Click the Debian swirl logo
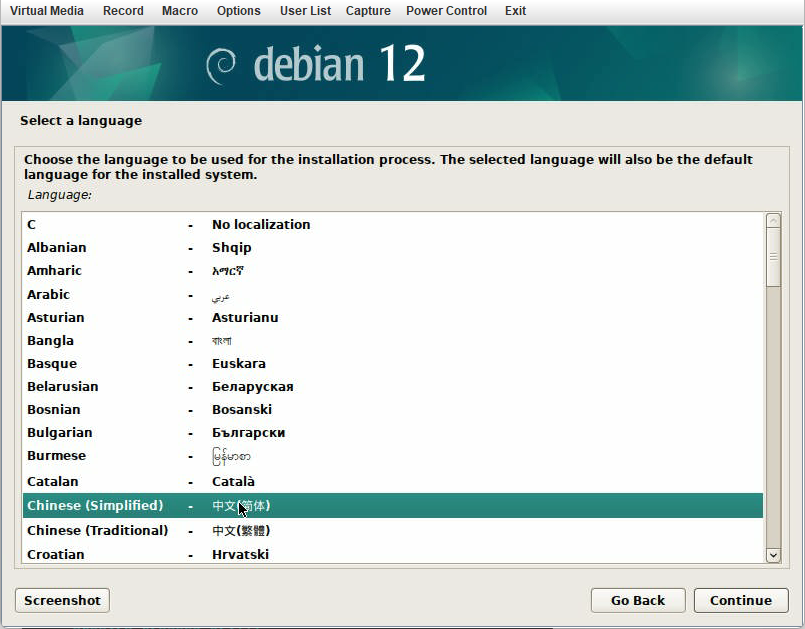 click(x=221, y=66)
